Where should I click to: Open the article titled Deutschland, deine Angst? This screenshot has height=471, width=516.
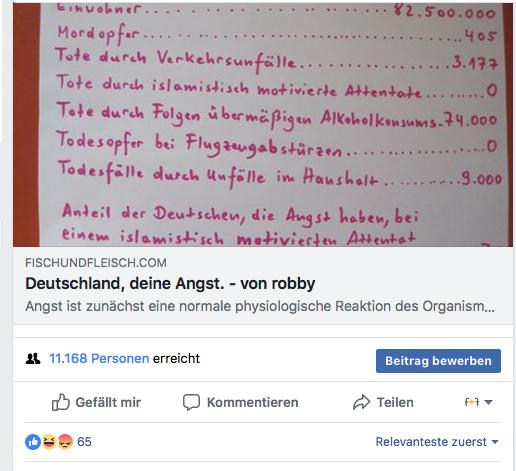[170, 284]
